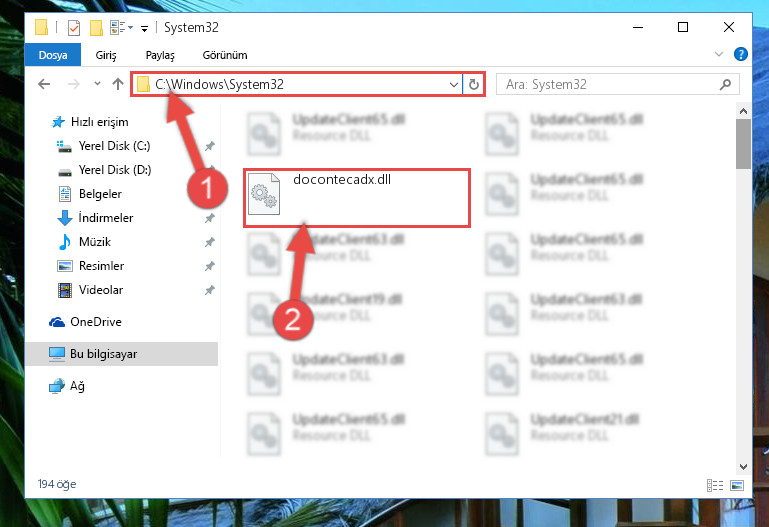
Task: Click the pin icon next to İndirmeler
Action: coord(209,218)
